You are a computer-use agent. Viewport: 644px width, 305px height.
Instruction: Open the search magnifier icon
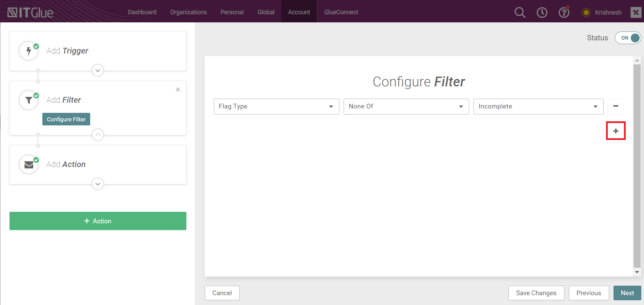[x=520, y=13]
